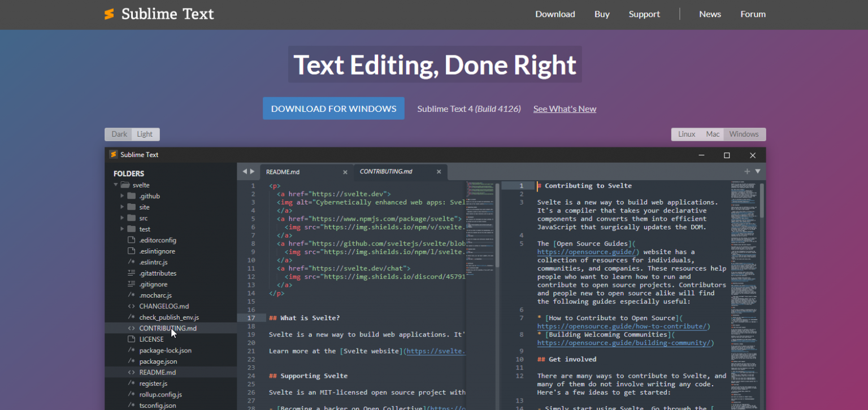Screen dimensions: 868x410
Task: Open a new tab with the plus icon
Action: coord(747,171)
